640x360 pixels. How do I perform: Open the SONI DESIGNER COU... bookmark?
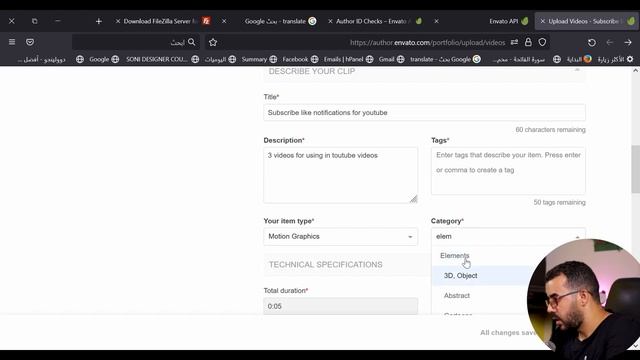coord(162,59)
